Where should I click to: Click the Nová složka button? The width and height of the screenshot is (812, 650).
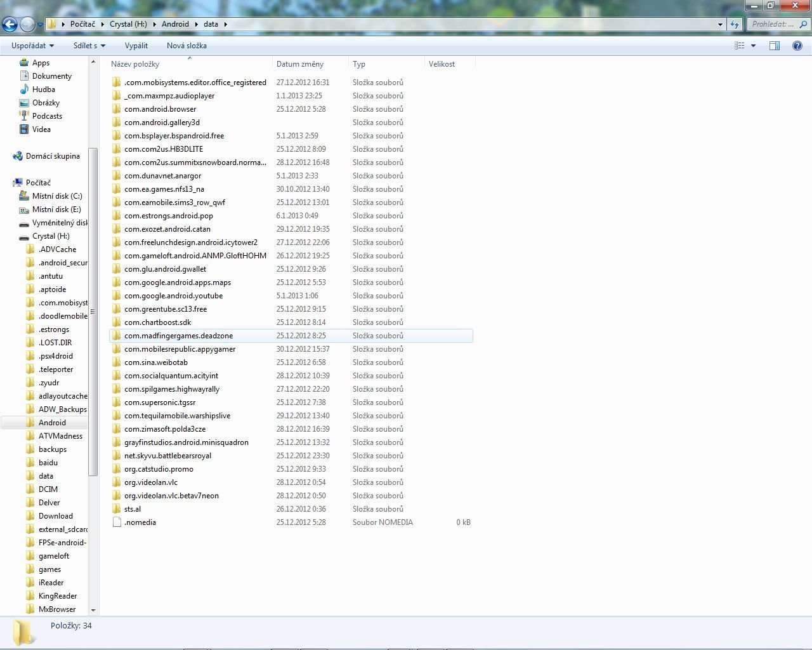click(x=187, y=46)
